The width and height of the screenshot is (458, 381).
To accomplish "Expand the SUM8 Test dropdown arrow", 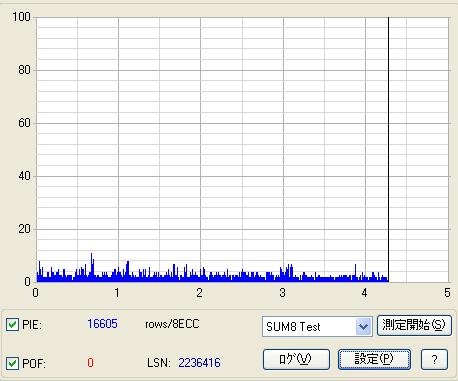I will click(363, 327).
